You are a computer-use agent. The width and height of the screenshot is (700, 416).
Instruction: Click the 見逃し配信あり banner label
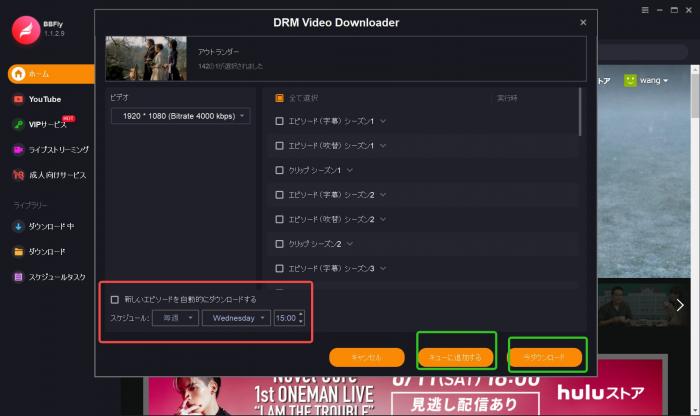pyautogui.click(x=464, y=404)
